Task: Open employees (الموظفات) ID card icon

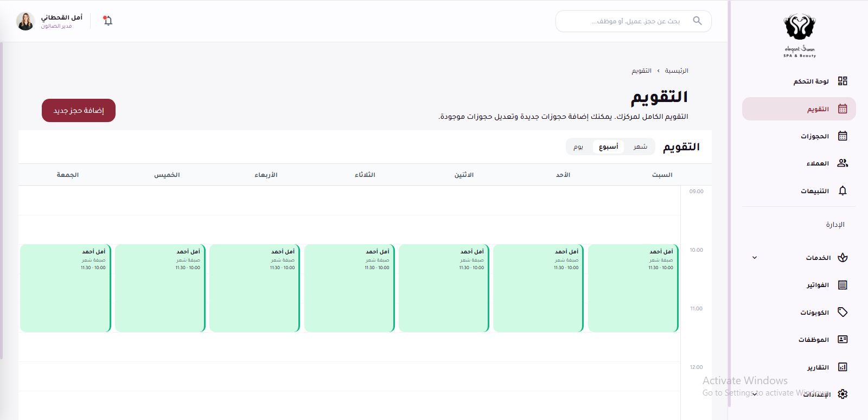Action: [x=842, y=339]
